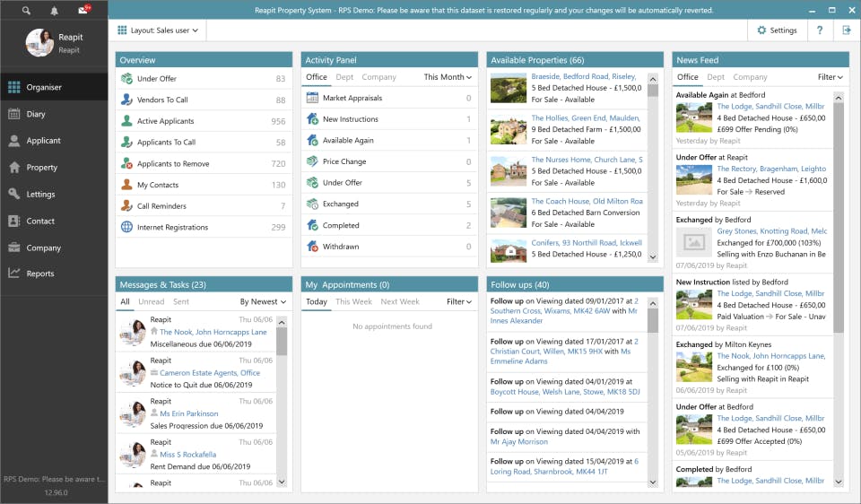The width and height of the screenshot is (861, 504).
Task: Open Company briefcase icon in sidebar
Action: [x=14, y=248]
